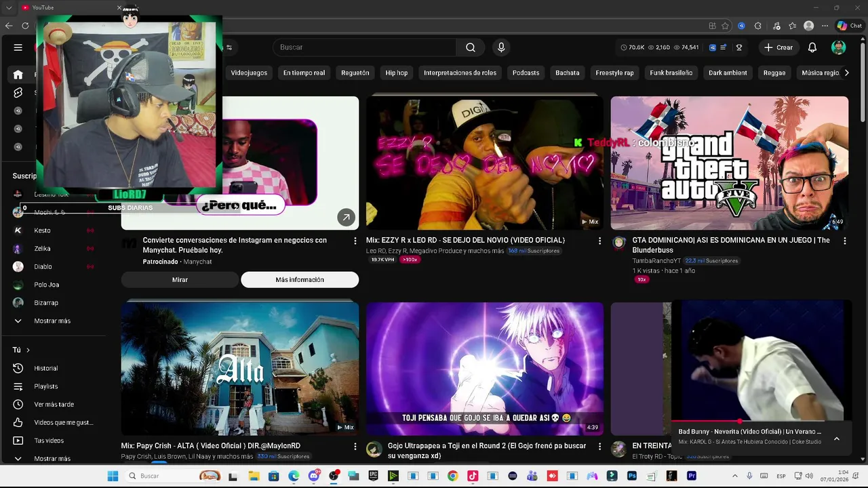Open the list icon next to vidIQ stats
The height and width of the screenshot is (488, 868).
point(724,47)
